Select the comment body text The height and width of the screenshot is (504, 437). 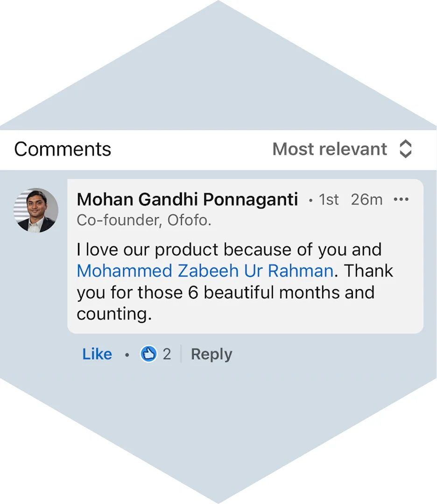(235, 282)
